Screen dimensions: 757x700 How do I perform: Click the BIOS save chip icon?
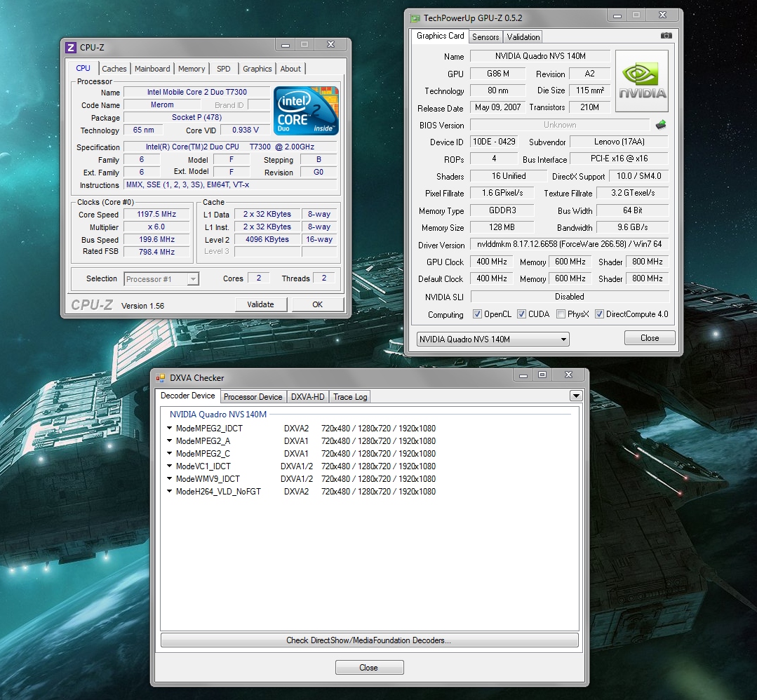[x=661, y=125]
